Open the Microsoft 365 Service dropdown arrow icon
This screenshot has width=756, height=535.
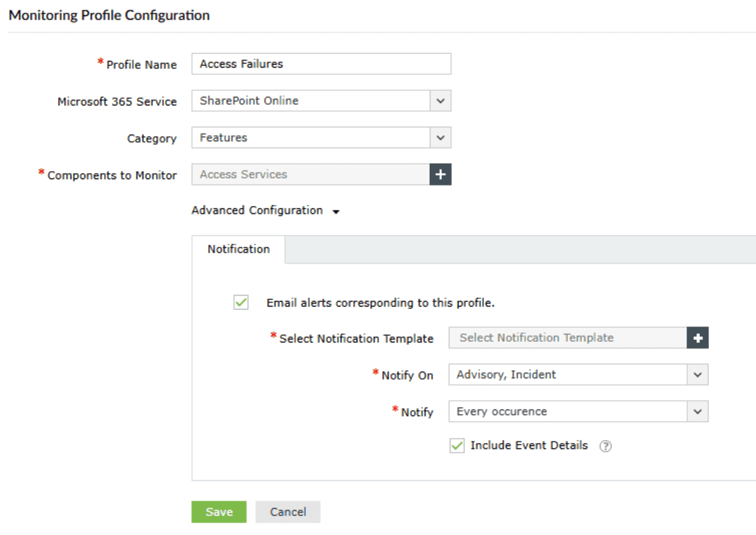[441, 101]
